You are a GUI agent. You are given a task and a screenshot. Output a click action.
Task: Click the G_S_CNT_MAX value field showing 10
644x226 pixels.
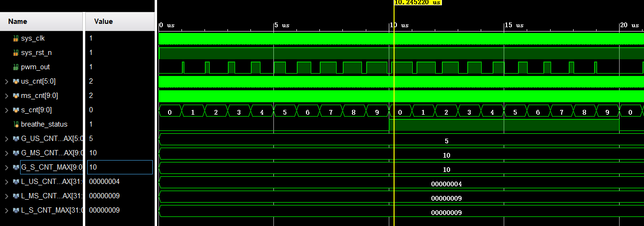pos(120,167)
